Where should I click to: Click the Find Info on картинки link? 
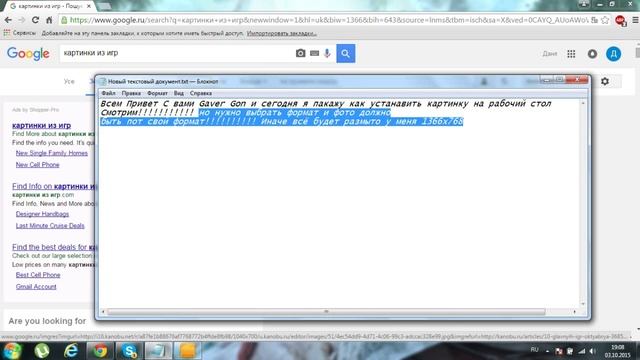pyautogui.click(x=53, y=186)
